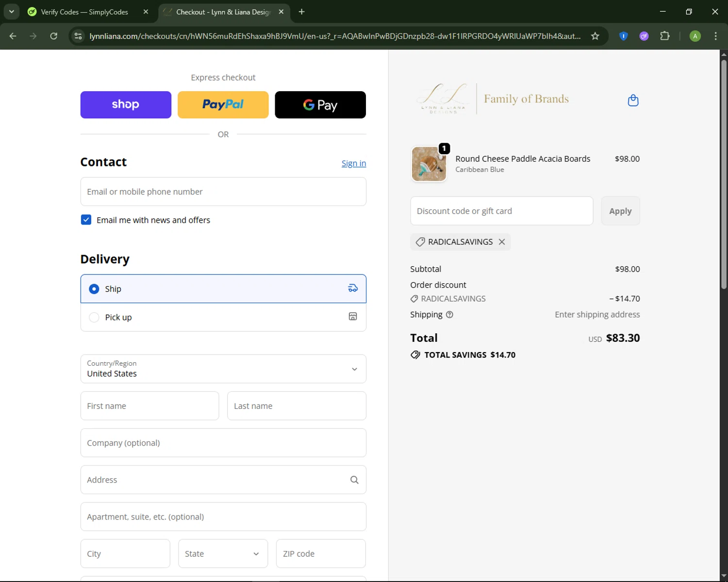Click the browser forward arrow

coord(33,36)
